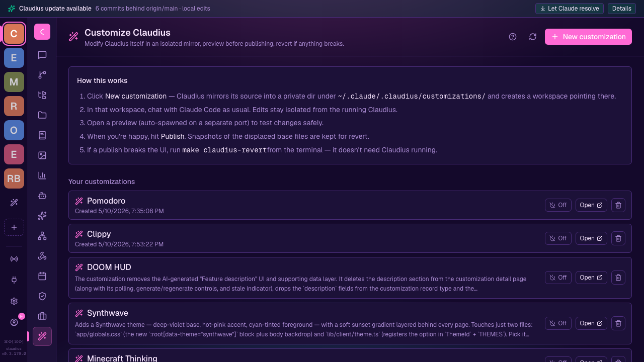The height and width of the screenshot is (362, 644).
Task: Open the robot icon in the sidebar
Action: pyautogui.click(x=42, y=196)
